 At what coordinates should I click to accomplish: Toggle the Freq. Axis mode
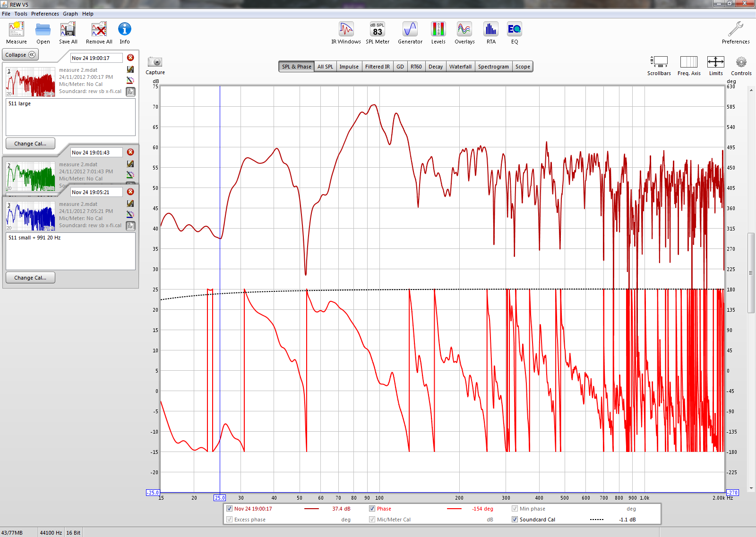coord(688,62)
